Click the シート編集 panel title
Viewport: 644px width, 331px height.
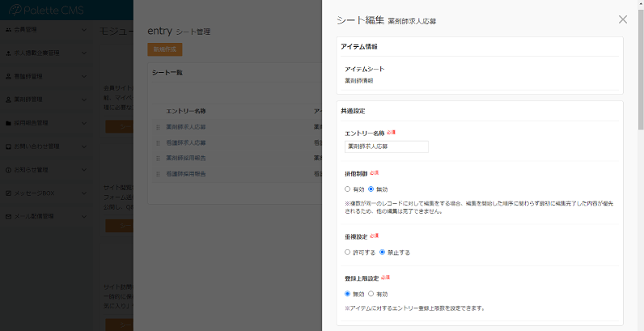(360, 20)
